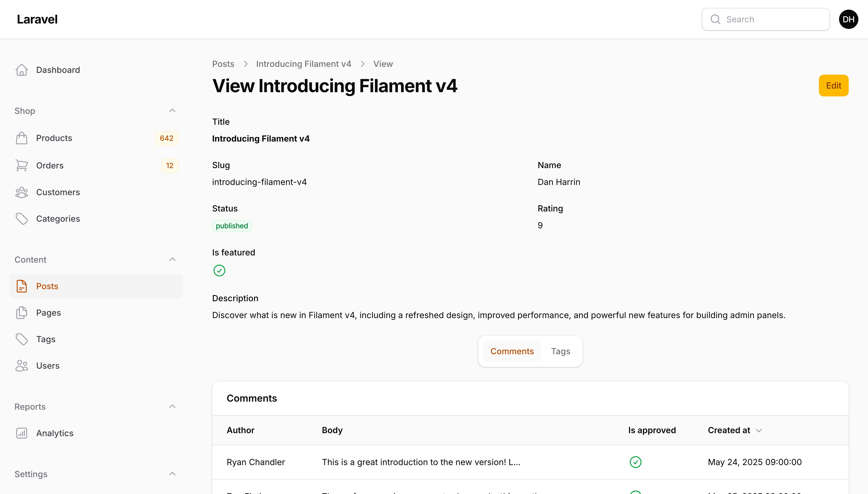Collapse the Settings navigation group
868x494 pixels.
172,474
